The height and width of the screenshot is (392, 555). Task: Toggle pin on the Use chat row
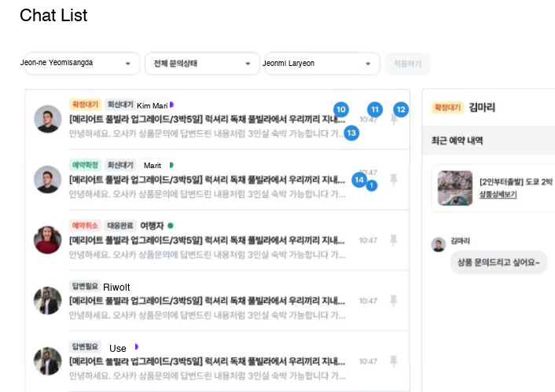click(x=394, y=361)
